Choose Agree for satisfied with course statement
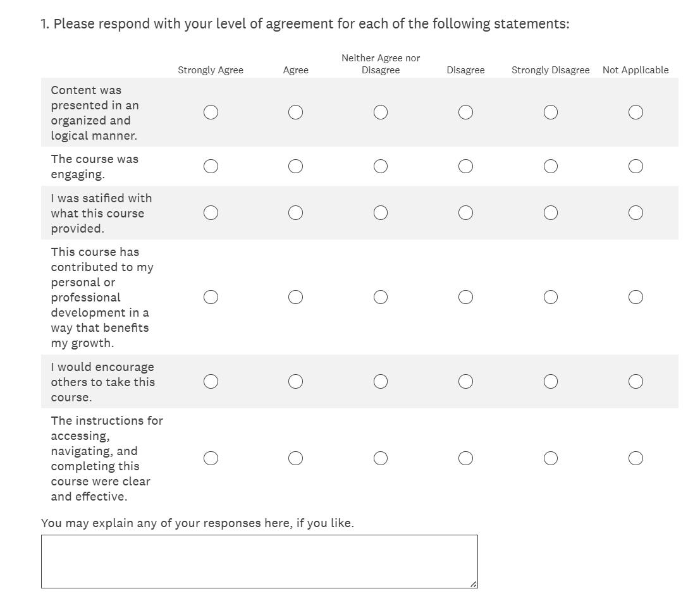Screen dimensions: 700x596 [295, 213]
